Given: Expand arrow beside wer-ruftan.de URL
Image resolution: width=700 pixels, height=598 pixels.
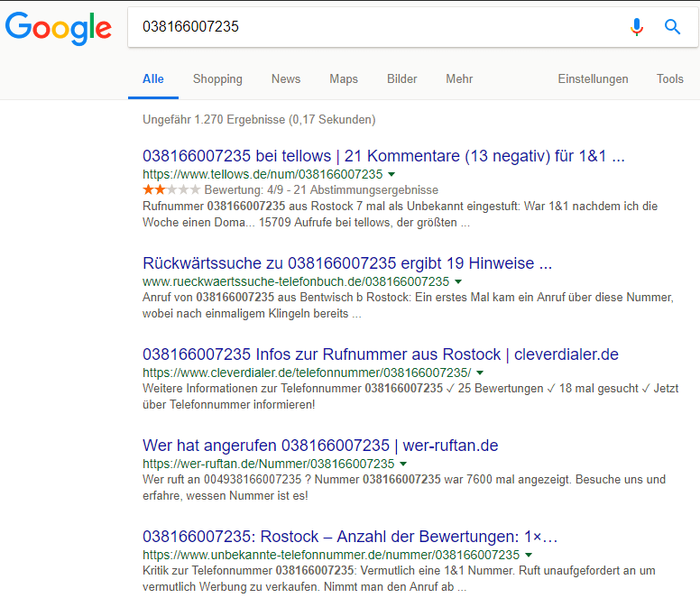Looking at the screenshot, I should [403, 464].
